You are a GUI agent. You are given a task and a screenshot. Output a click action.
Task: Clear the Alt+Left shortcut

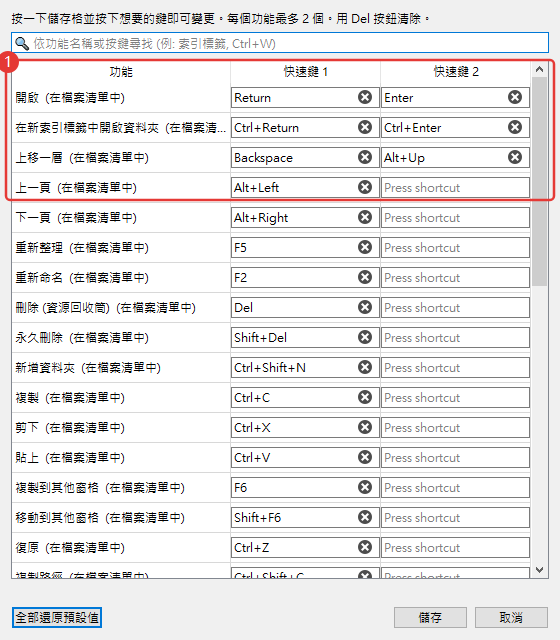pyautogui.click(x=365, y=187)
